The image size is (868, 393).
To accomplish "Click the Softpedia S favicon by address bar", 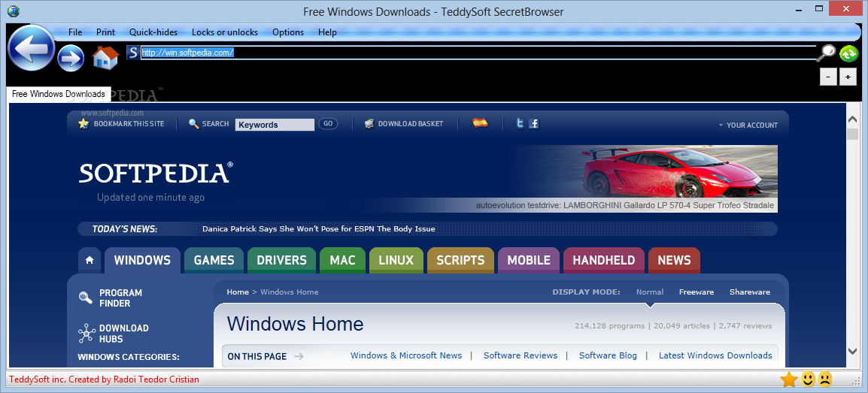I will point(132,53).
